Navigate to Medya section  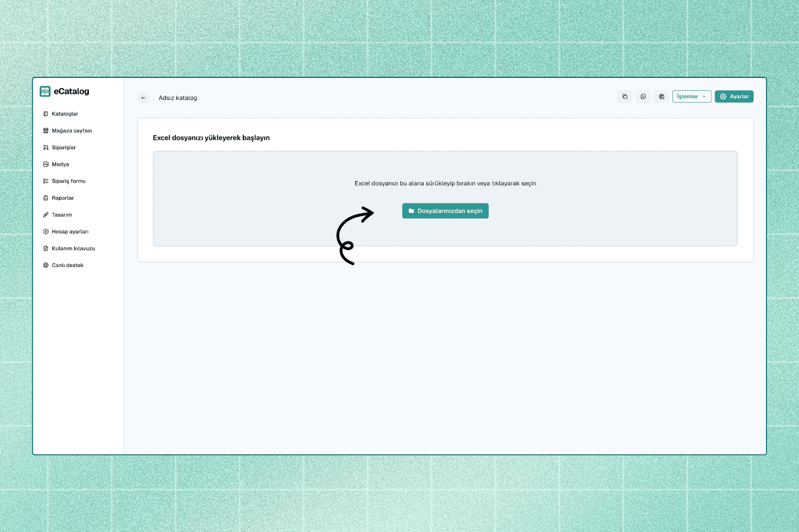click(x=60, y=164)
